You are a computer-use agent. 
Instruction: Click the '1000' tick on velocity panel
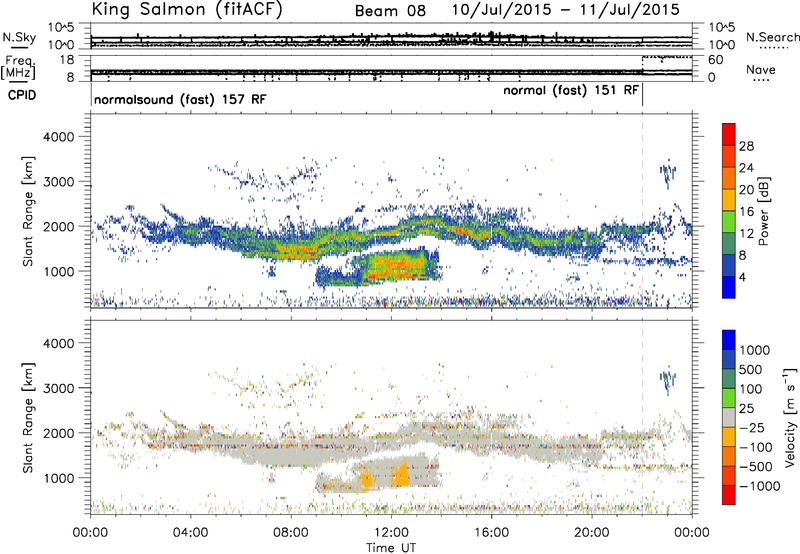pos(58,478)
